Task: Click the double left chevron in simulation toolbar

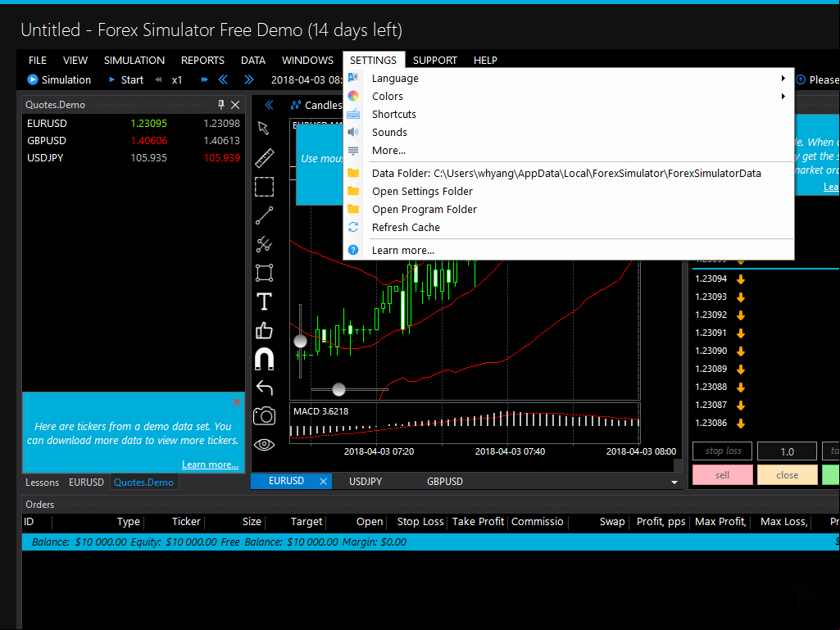Action: (x=223, y=79)
